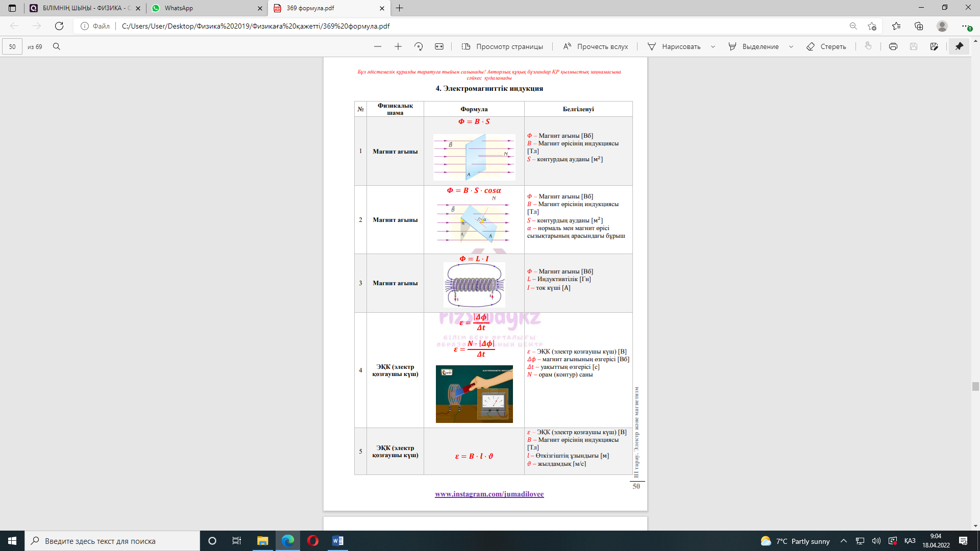Click the vertical scrollbar thumb
Image resolution: width=980 pixels, height=551 pixels.
975,386
